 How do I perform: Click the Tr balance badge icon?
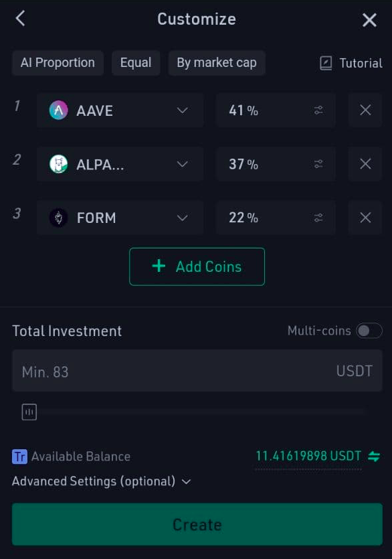click(19, 456)
